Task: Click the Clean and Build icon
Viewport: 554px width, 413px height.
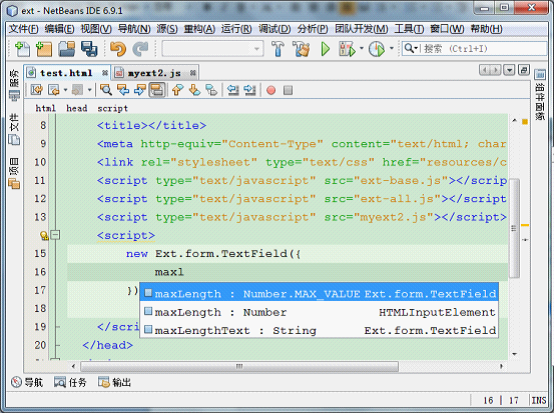Action: [301, 49]
